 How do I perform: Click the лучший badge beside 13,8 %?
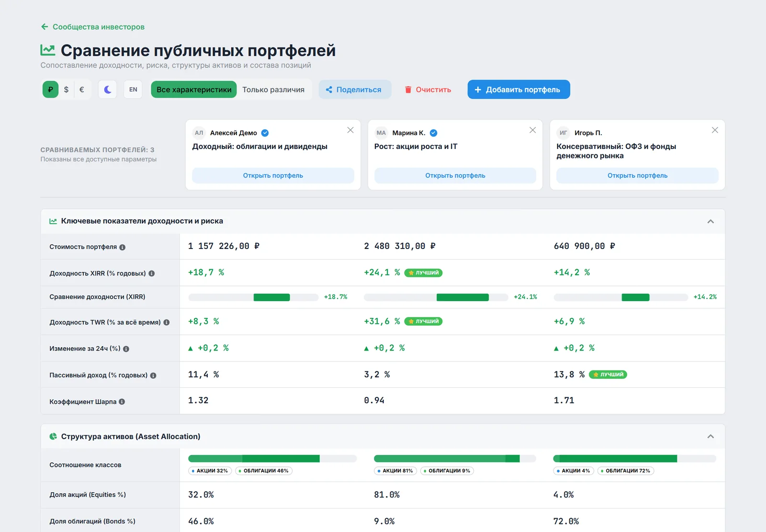coord(608,374)
